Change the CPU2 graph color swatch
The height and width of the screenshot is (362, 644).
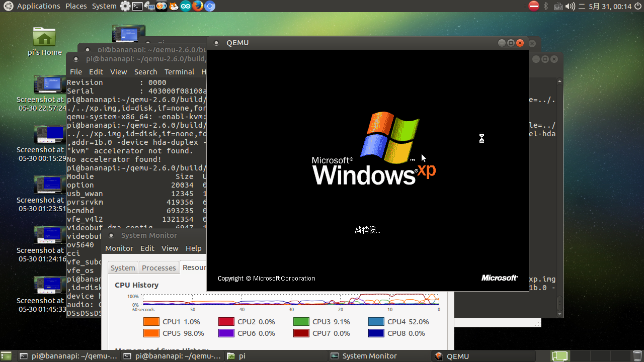coord(226,322)
